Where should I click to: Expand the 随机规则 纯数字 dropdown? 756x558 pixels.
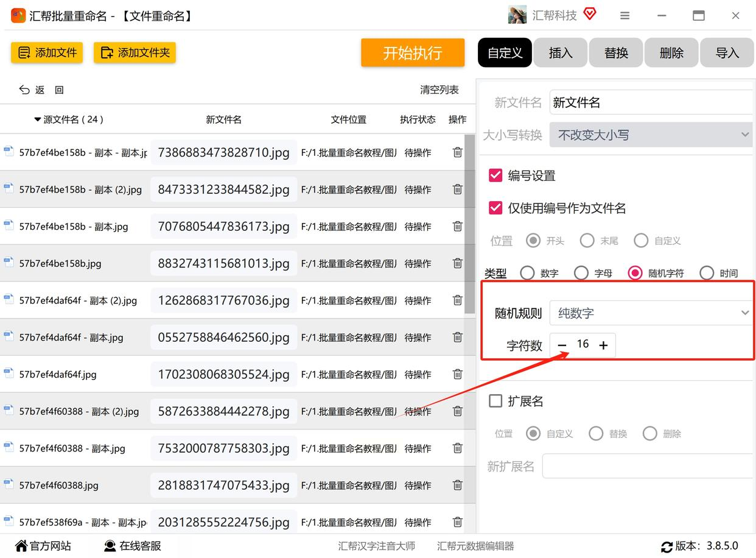click(x=650, y=313)
